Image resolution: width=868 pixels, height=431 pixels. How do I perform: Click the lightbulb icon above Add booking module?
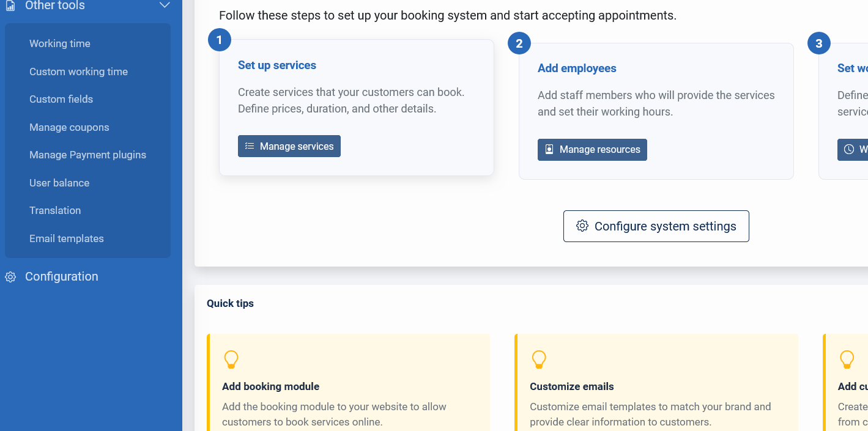[x=231, y=359]
